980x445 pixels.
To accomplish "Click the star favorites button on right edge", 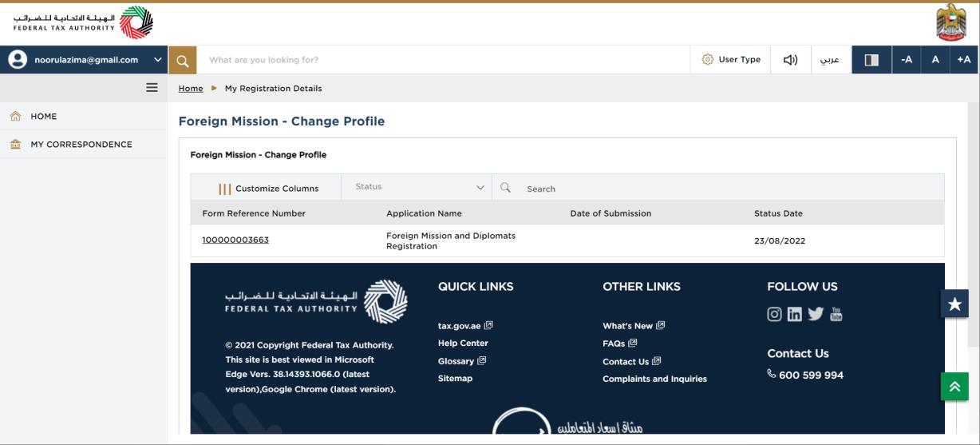I will (x=954, y=304).
